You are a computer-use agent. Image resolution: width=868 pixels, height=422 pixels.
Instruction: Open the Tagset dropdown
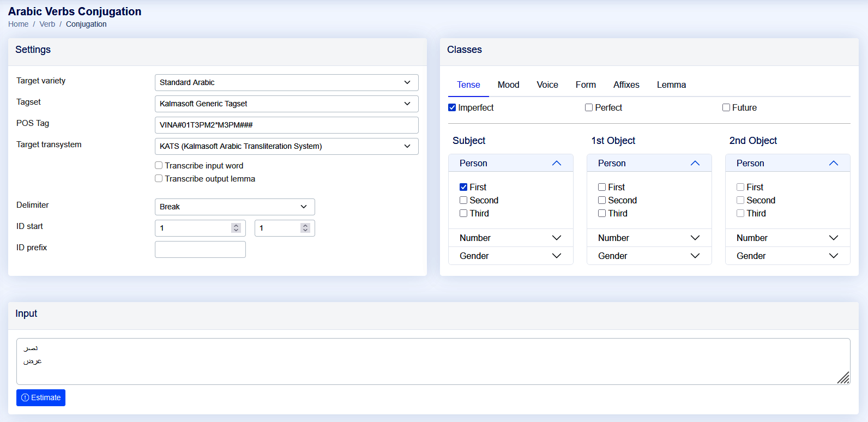287,104
